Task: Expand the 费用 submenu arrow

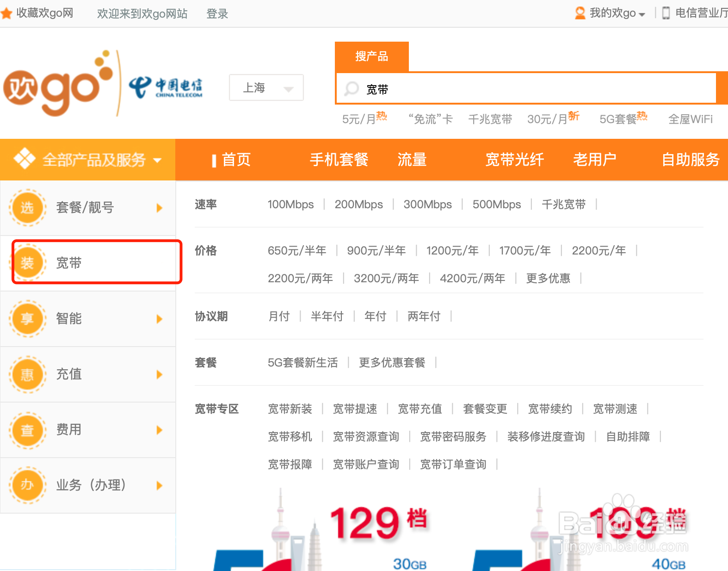Action: [160, 430]
